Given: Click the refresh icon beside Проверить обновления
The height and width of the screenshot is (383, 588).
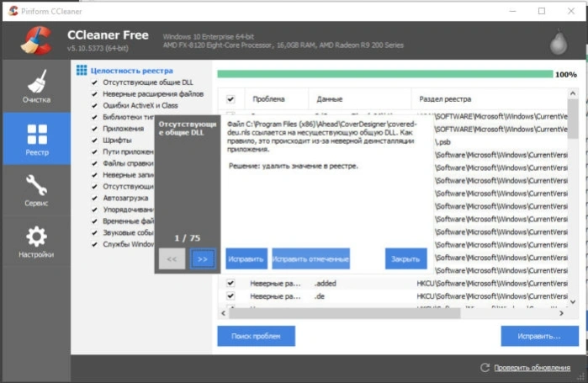Looking at the screenshot, I should [485, 368].
